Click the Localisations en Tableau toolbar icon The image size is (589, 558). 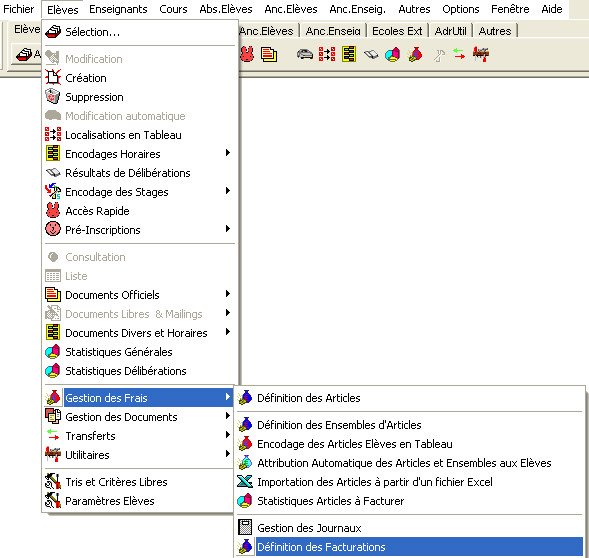pos(327,54)
